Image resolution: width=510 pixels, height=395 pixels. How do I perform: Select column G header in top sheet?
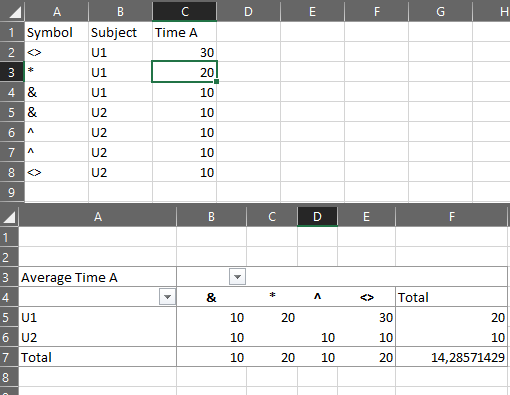[440, 11]
